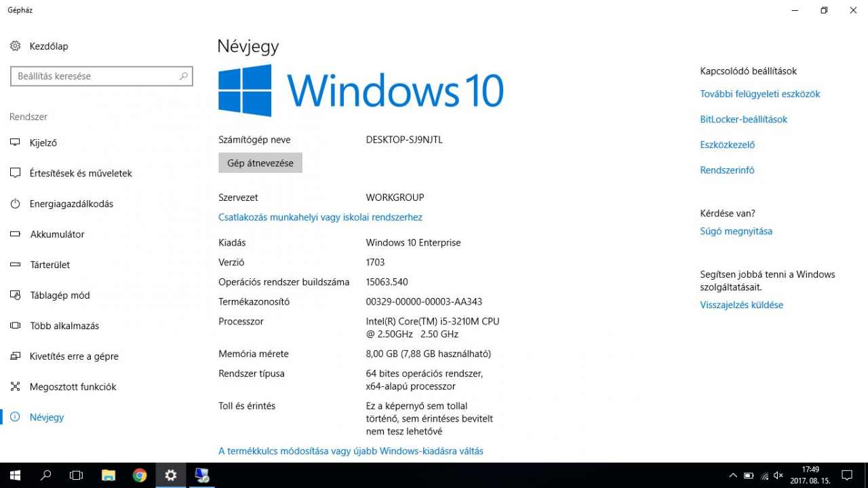
Task: Click the muted volume tray icon
Action: click(778, 476)
